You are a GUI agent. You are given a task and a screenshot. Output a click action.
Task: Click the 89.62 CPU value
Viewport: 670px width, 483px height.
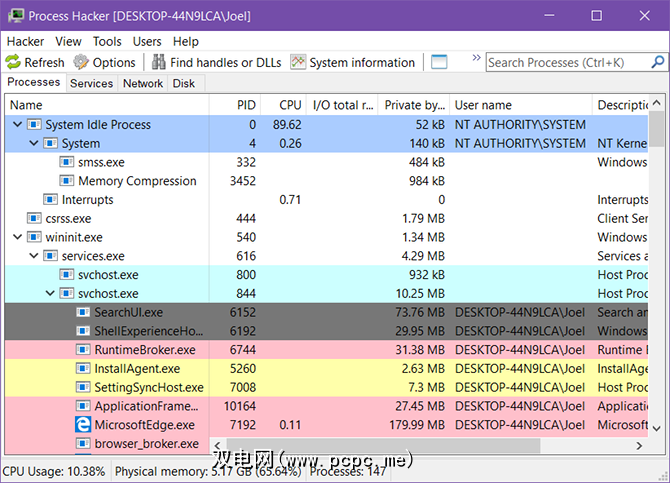click(x=287, y=124)
